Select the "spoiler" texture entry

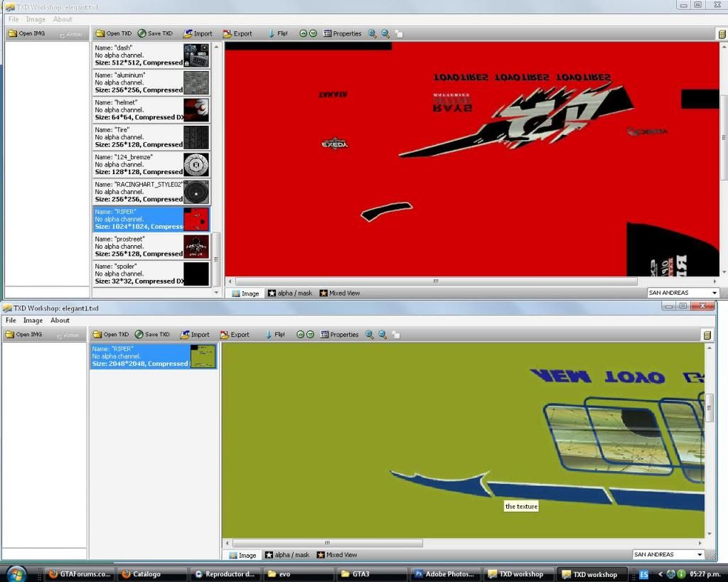151,274
